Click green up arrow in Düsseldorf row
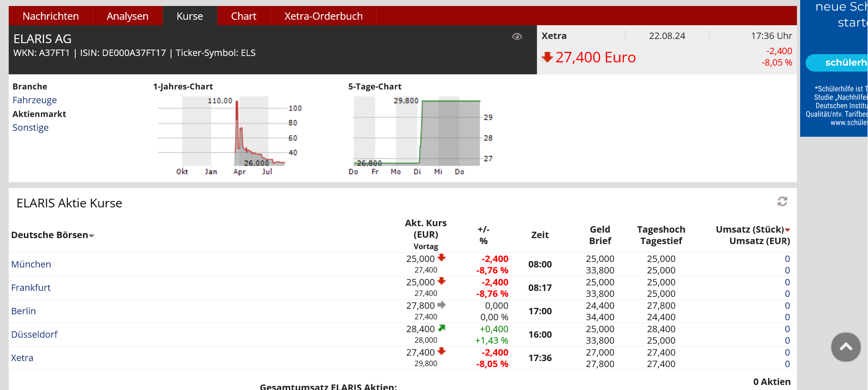 pyautogui.click(x=442, y=328)
